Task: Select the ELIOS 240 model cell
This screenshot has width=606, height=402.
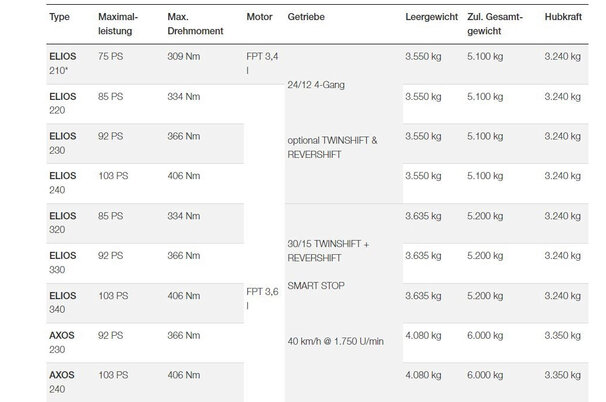Action: (x=34, y=183)
